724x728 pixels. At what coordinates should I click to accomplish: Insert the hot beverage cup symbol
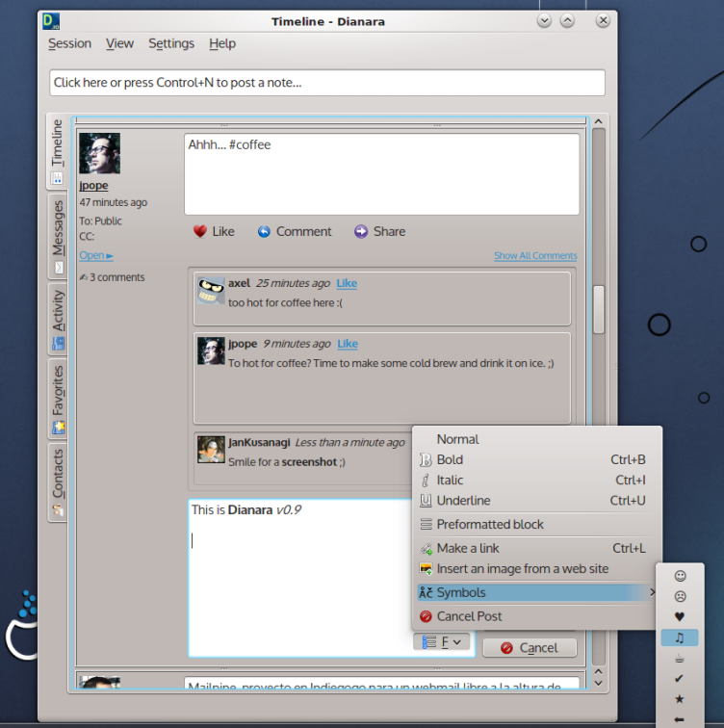tap(680, 659)
